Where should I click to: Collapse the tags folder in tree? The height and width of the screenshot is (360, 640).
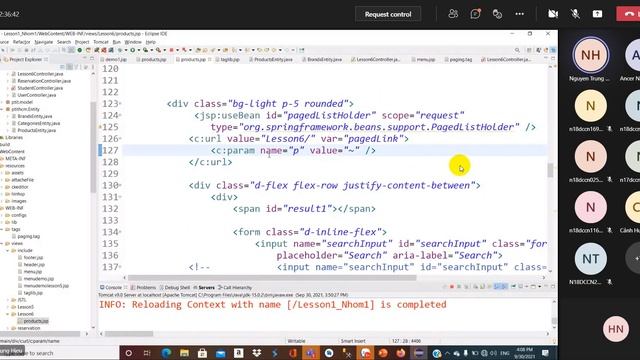tap(2, 229)
